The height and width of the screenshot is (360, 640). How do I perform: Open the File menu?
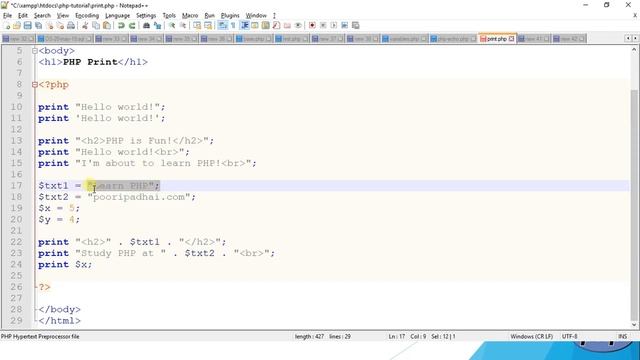click(x=7, y=16)
